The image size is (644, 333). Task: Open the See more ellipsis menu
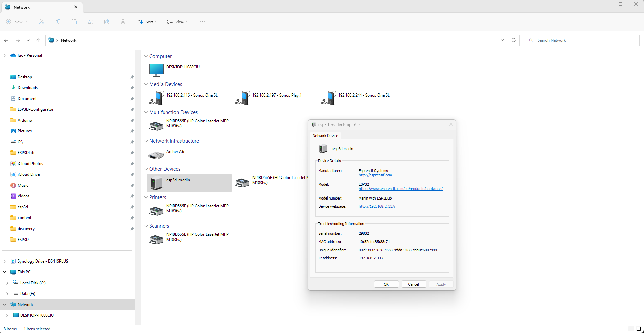202,22
